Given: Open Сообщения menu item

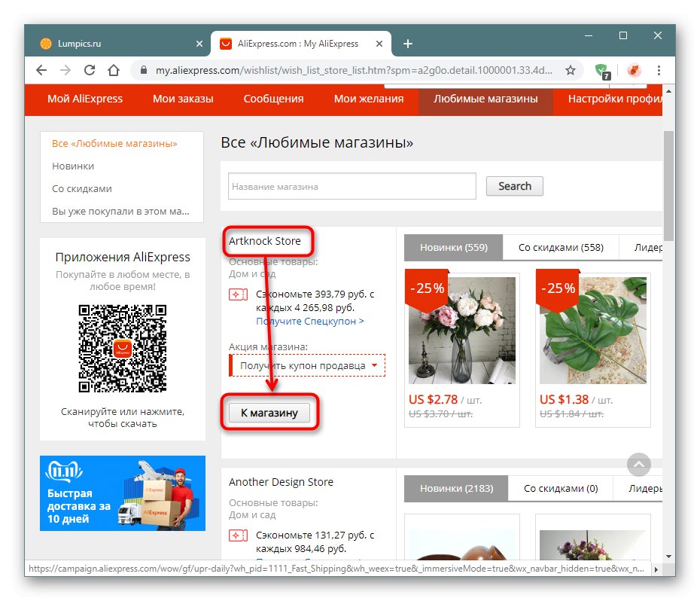Looking at the screenshot, I should [x=273, y=99].
